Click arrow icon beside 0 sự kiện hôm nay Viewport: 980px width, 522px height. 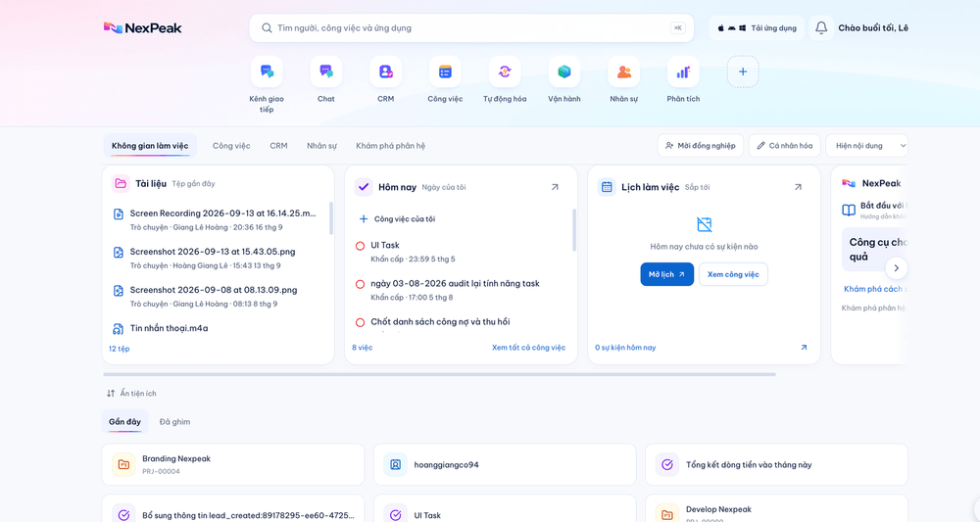point(804,347)
